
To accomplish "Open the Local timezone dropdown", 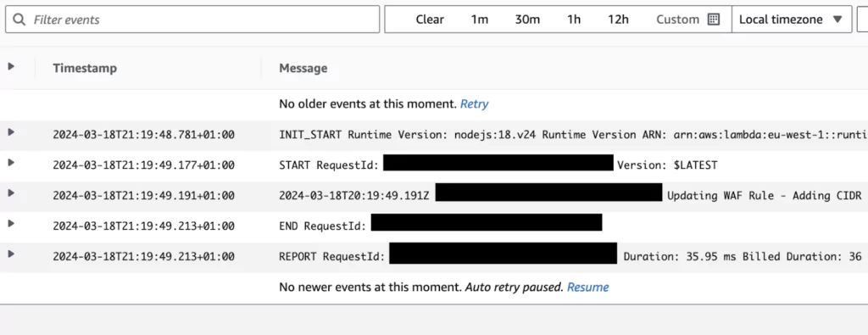I will click(792, 20).
